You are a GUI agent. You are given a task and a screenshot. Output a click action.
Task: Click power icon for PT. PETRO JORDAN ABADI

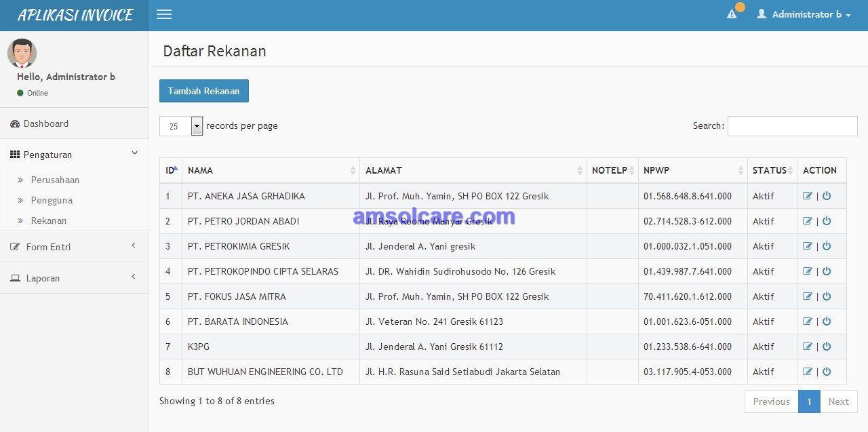click(827, 221)
